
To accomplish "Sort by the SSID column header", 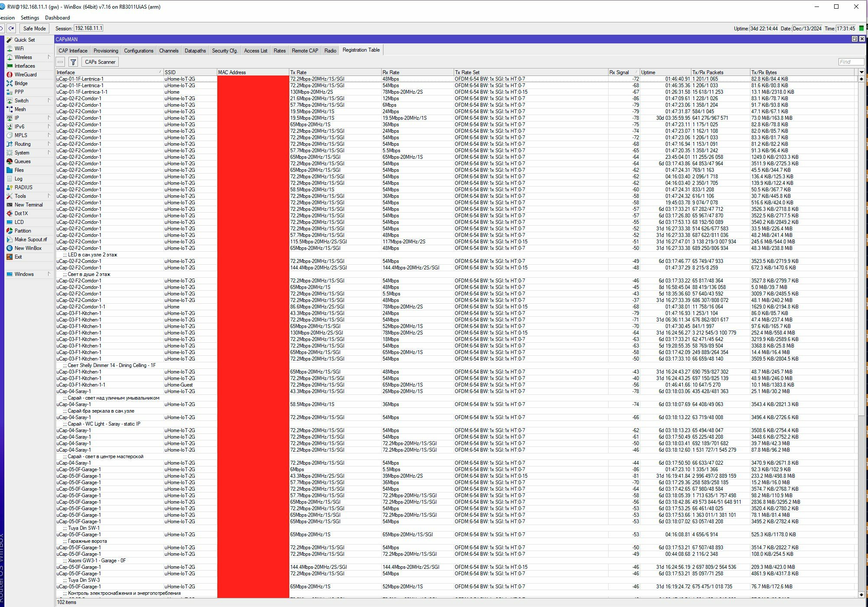I will [x=190, y=72].
